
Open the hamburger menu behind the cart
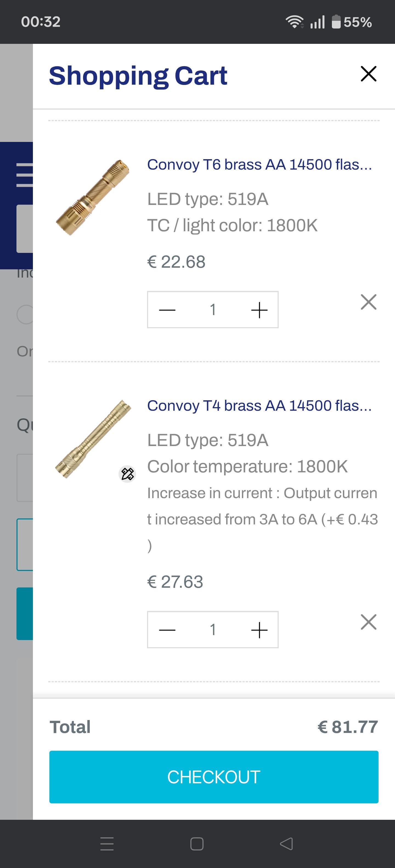point(25,175)
